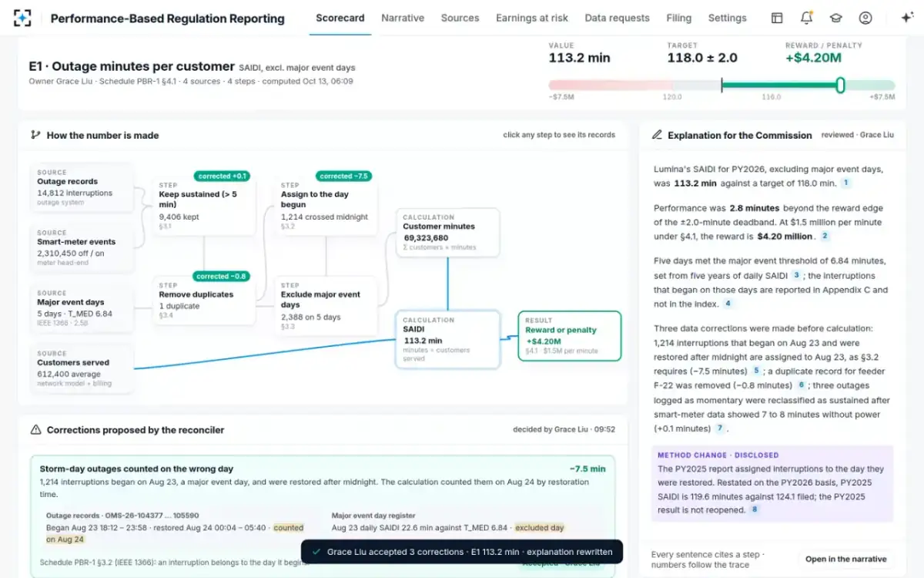Open the Filing tab

click(678, 18)
